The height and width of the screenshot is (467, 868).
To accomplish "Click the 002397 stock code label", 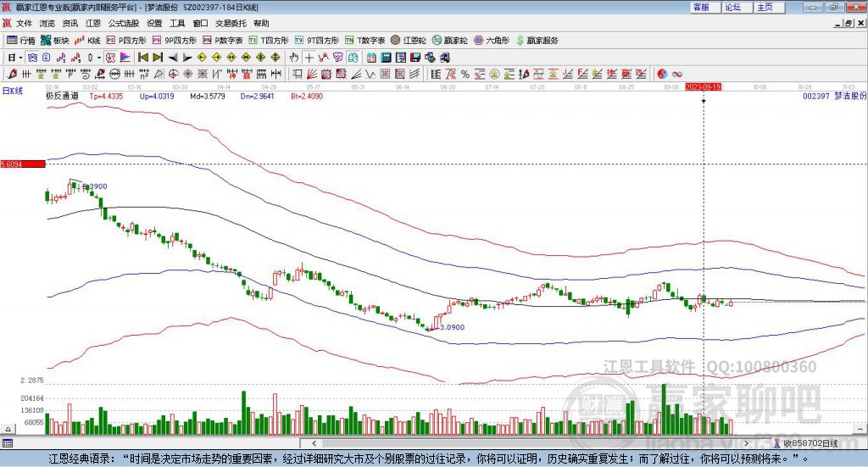I will point(816,96).
